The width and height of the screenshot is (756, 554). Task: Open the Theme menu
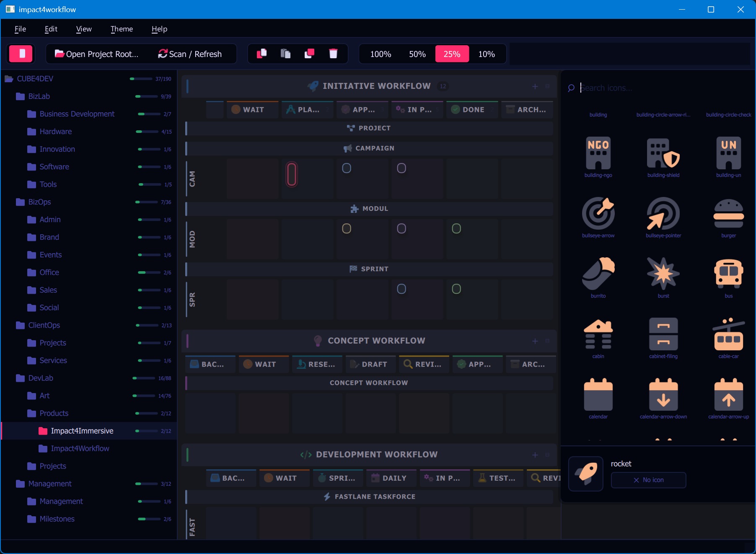[x=122, y=29]
